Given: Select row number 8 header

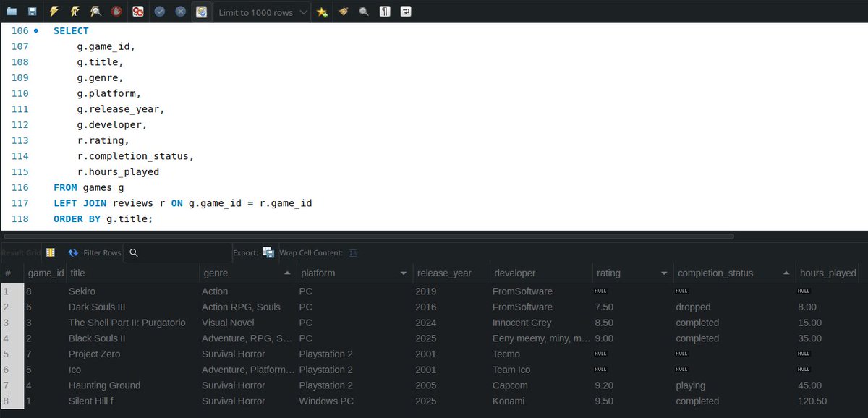Looking at the screenshot, I should pos(12,401).
